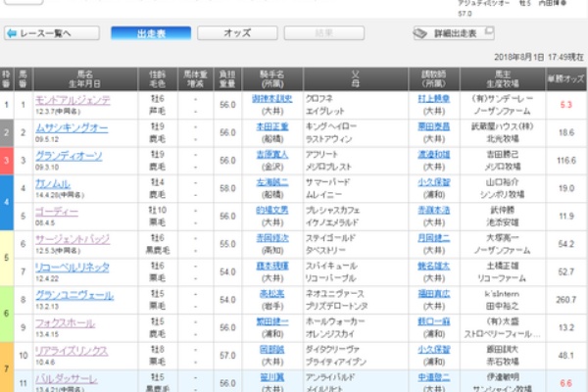
Task: Click the printer icon beside 詳細出走表
Action: click(x=420, y=33)
